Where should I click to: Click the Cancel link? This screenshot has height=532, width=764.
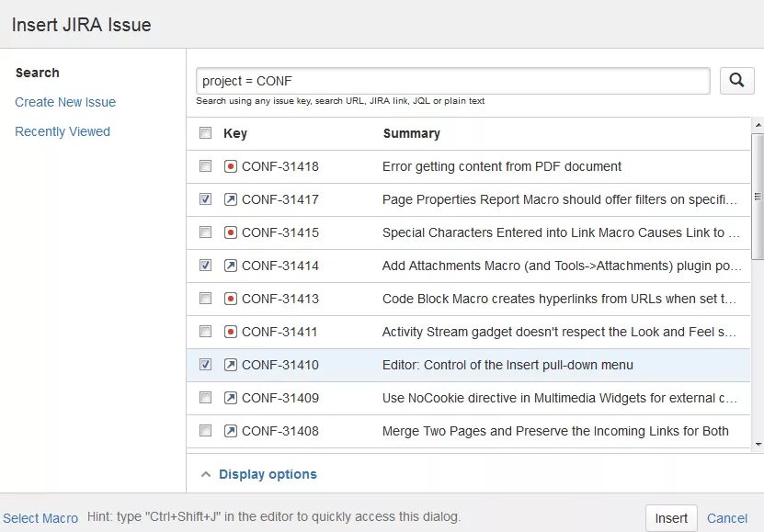click(x=727, y=518)
